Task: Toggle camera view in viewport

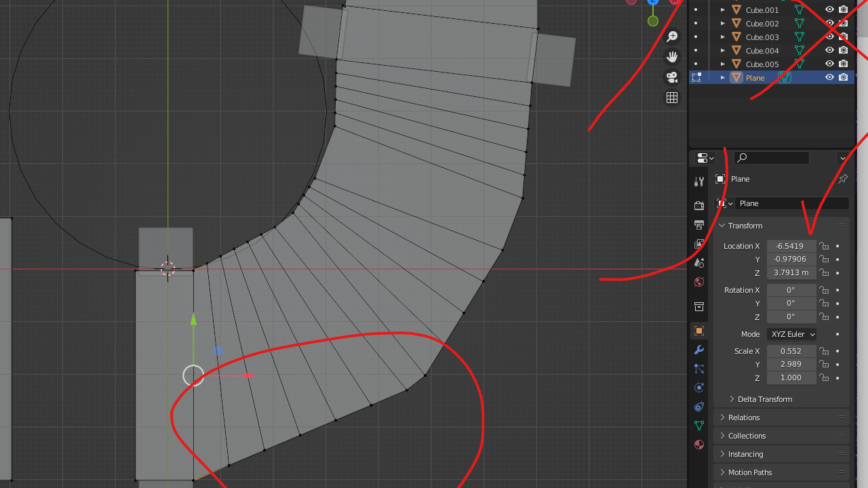Action: click(672, 77)
